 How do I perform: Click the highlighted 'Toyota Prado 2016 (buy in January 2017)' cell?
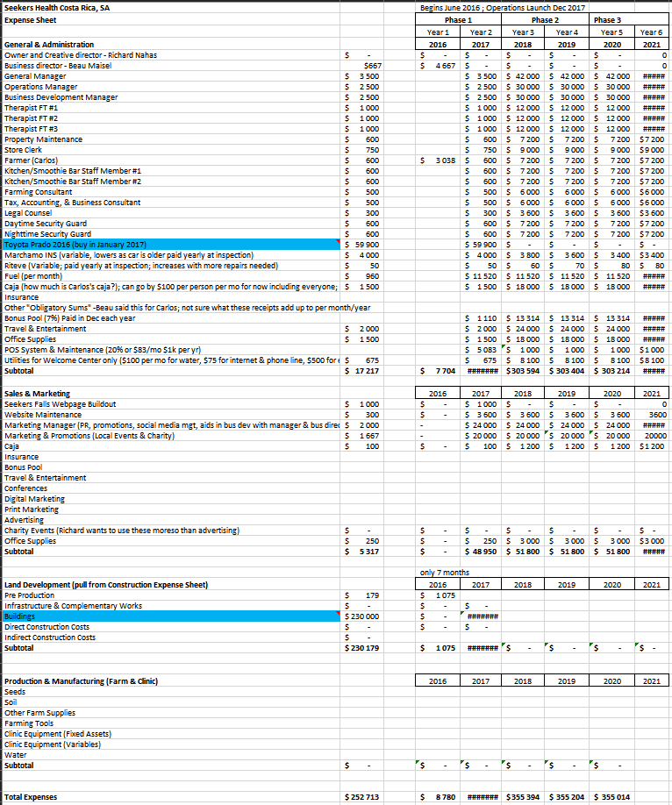coord(171,245)
